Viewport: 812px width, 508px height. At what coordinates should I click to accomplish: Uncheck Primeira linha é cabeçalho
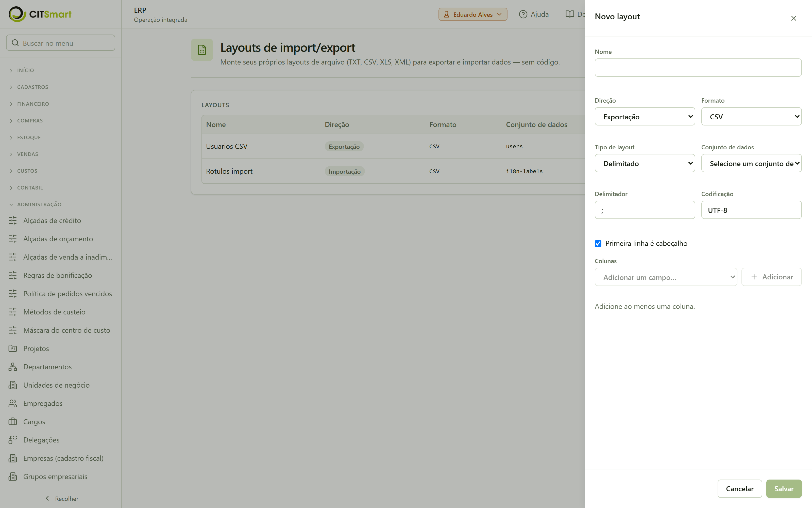coord(598,244)
